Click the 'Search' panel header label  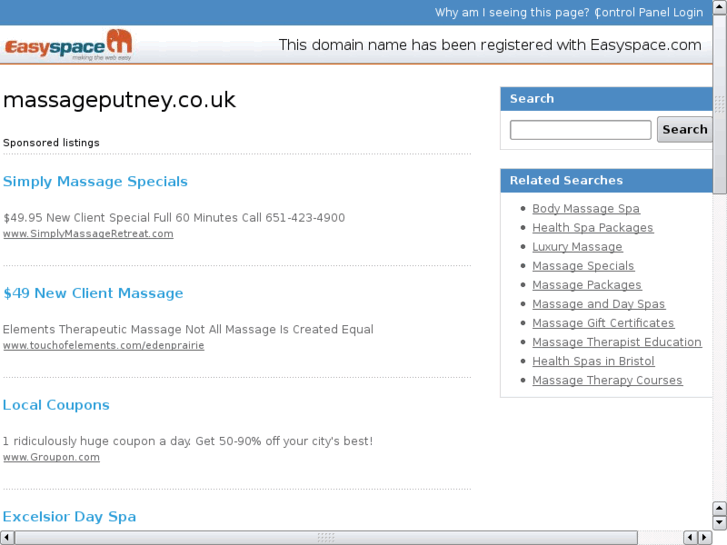[532, 99]
